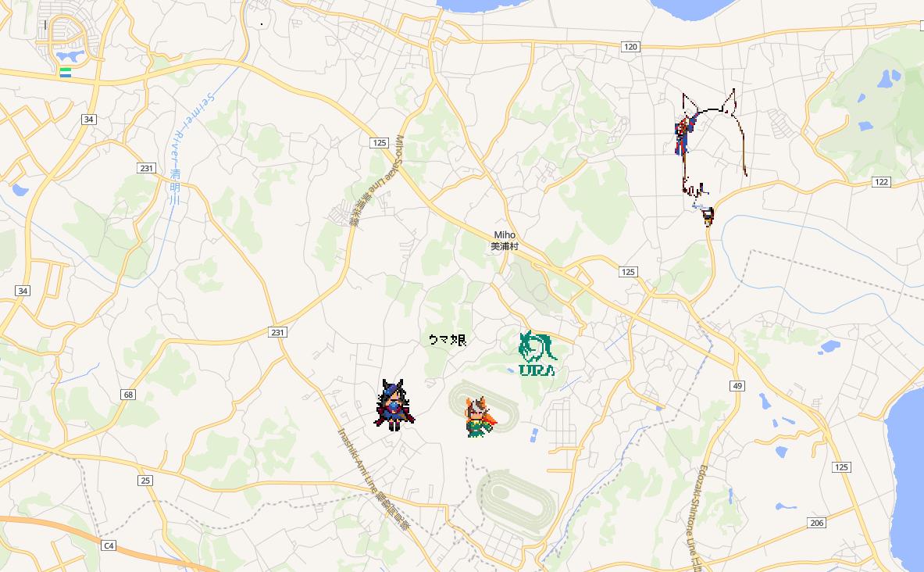Click the green and blue striped icon
Image resolution: width=924 pixels, height=572 pixels.
66,73
